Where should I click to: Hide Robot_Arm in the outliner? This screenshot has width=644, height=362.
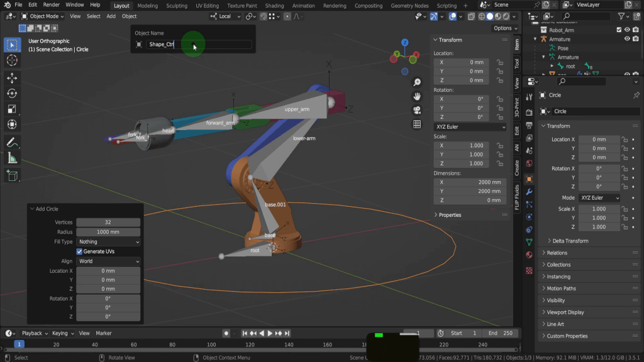click(627, 30)
